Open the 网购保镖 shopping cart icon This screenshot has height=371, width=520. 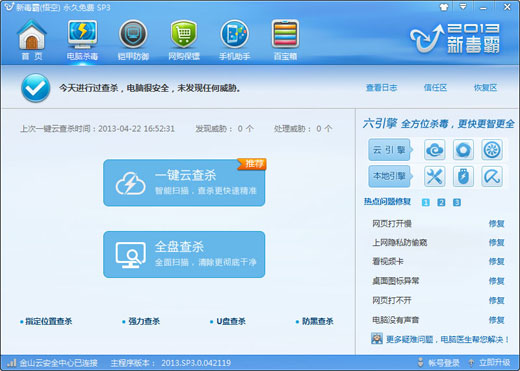184,39
